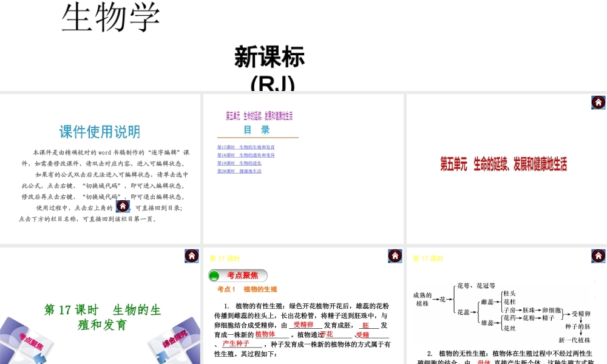Click the home icon on the 考点1 植物的生殖 slide
The width and height of the screenshot is (607, 364).
[x=395, y=256]
